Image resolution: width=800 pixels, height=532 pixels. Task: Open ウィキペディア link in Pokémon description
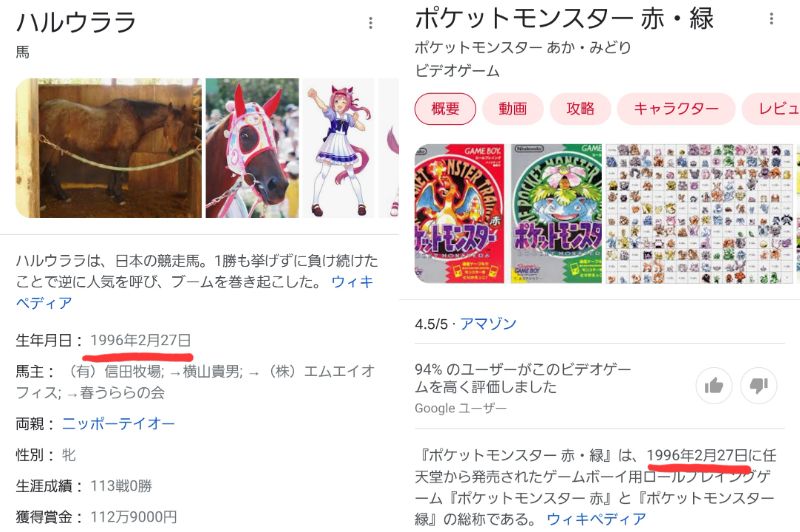coord(596,519)
